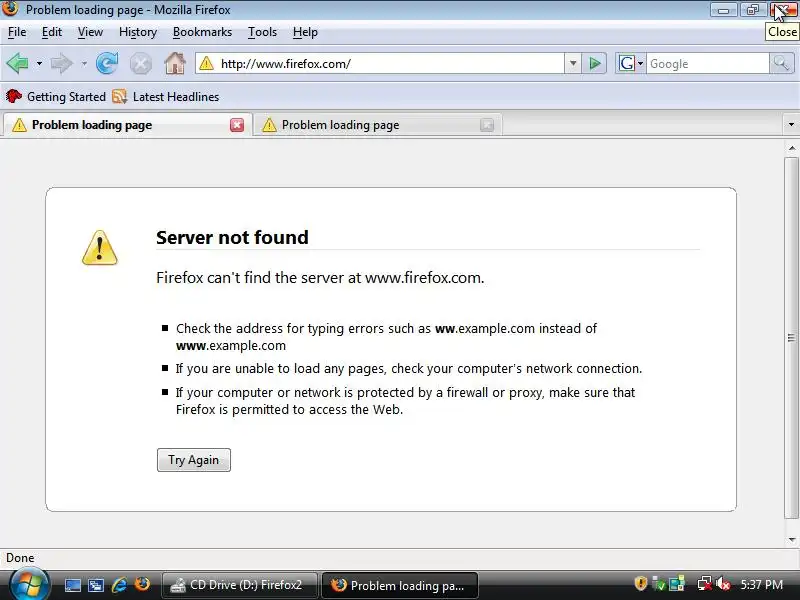Select the first Problem loading page tab
The height and width of the screenshot is (600, 800).
(x=127, y=125)
